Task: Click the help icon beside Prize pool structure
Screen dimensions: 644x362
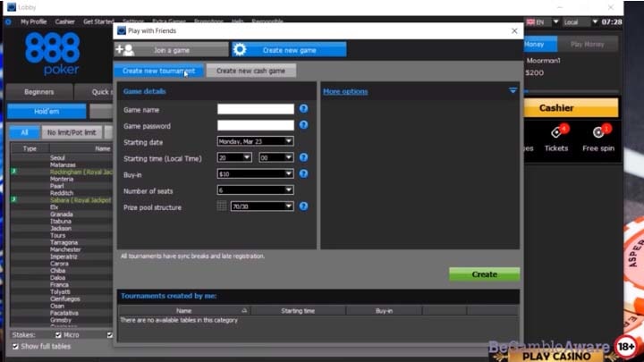Action: (x=303, y=206)
